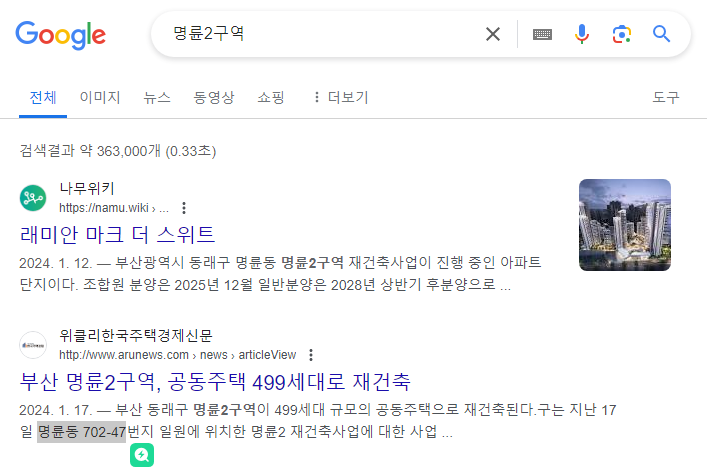
Task: Click the https://namu.wiki URL breadcrumb
Action: click(114, 208)
